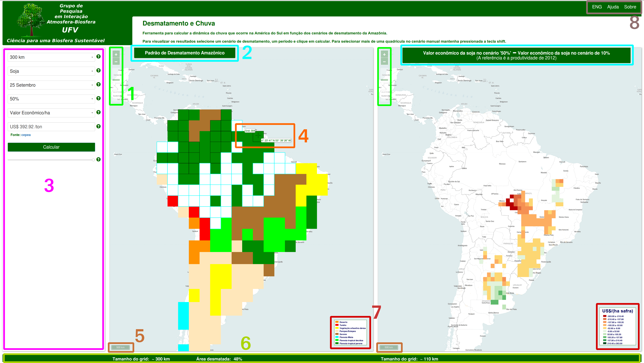Click the Floresta Mista cyan legend swatch
644x363 pixels.
point(337,337)
